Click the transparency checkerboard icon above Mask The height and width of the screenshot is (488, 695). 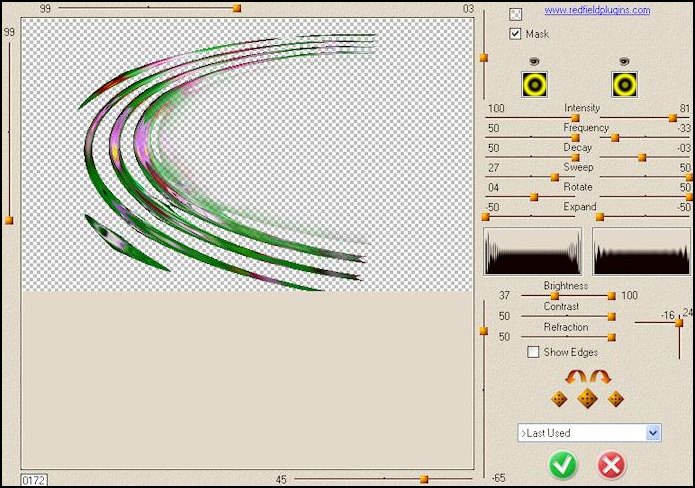pos(515,14)
